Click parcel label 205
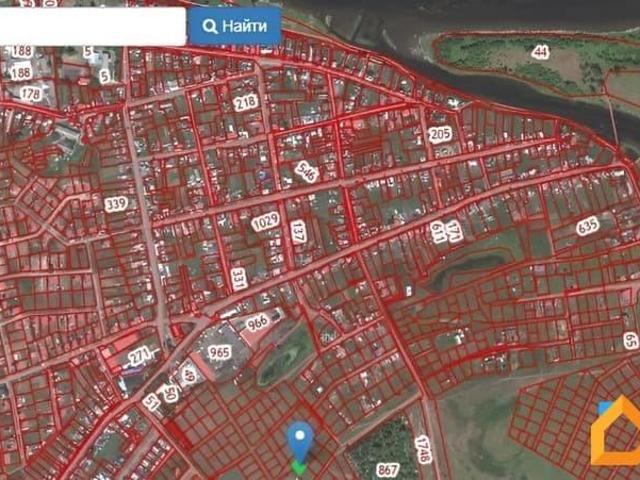The height and width of the screenshot is (480, 640). [440, 134]
